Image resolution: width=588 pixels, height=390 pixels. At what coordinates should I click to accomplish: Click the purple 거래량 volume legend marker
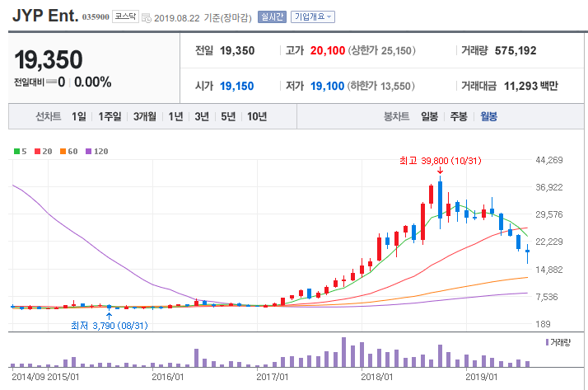[547, 342]
